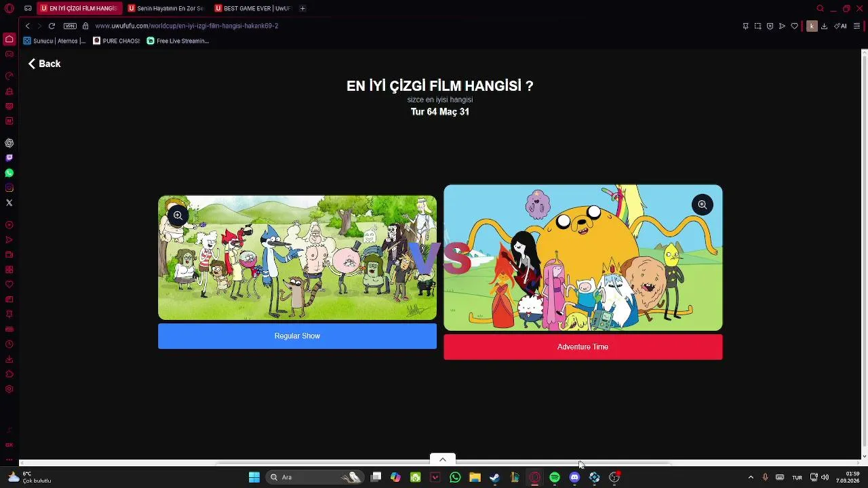Open Instagram in the sidebar
The image size is (868, 488).
pyautogui.click(x=9, y=188)
